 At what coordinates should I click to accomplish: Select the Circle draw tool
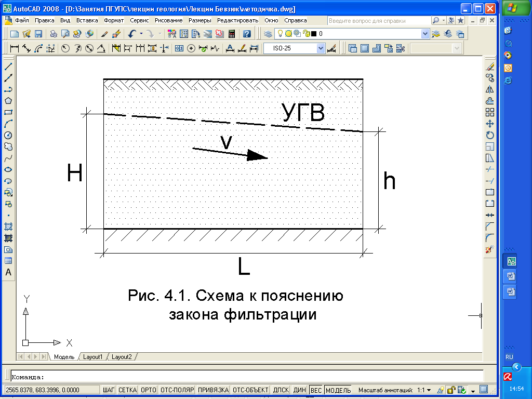(x=8, y=136)
